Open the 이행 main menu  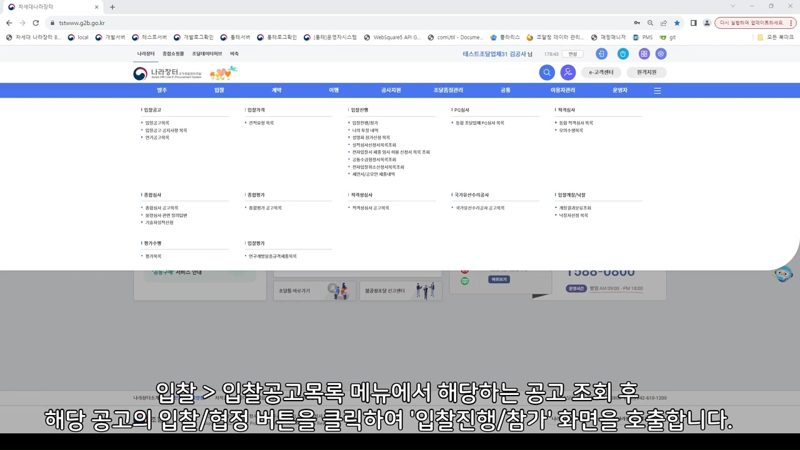point(334,90)
